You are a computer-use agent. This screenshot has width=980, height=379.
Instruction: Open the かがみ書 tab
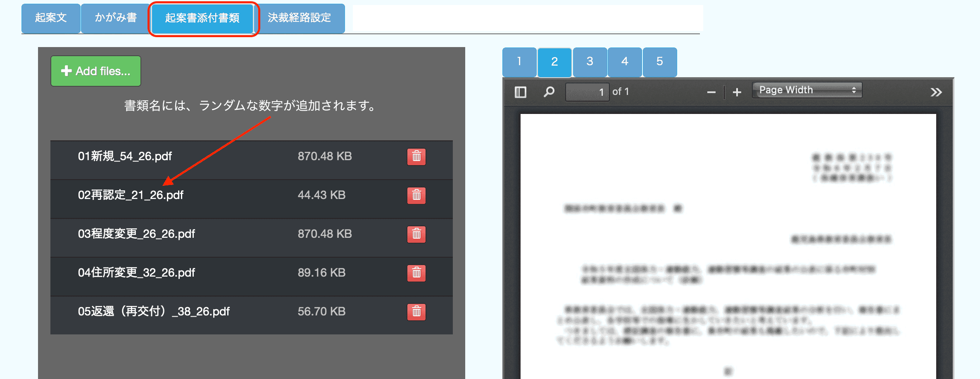pos(116,18)
